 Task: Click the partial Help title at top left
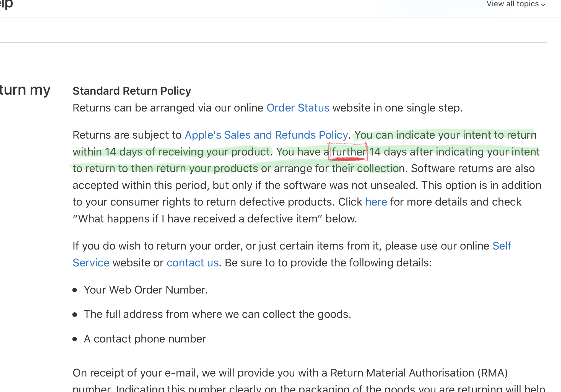point(6,4)
